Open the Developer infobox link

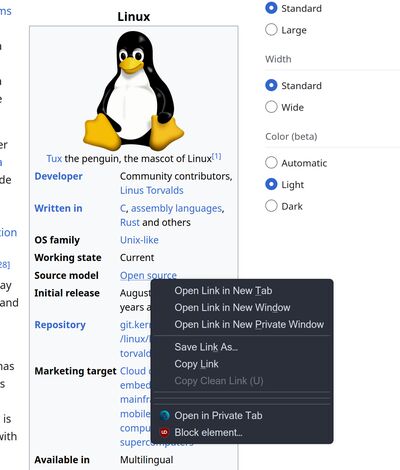(58, 176)
